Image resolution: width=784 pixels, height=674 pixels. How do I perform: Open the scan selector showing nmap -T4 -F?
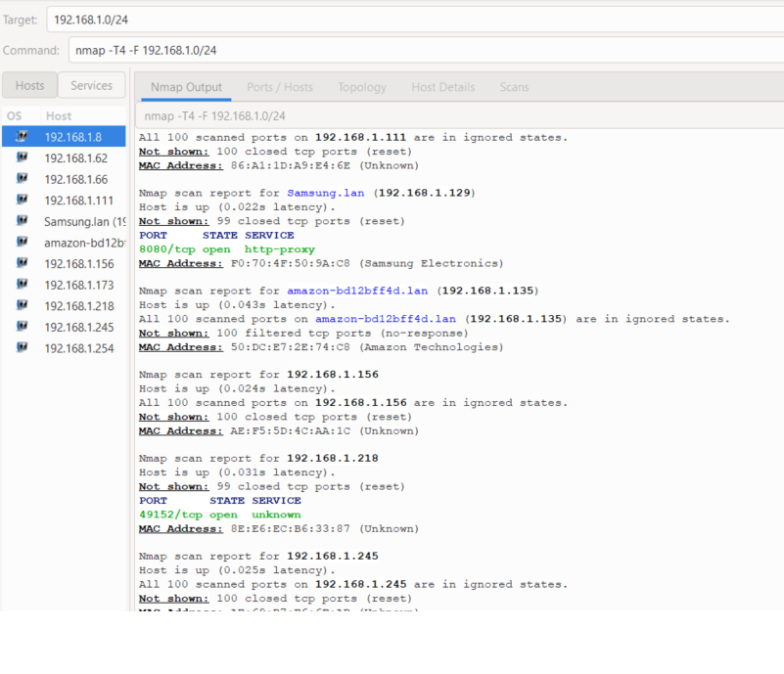coord(460,115)
